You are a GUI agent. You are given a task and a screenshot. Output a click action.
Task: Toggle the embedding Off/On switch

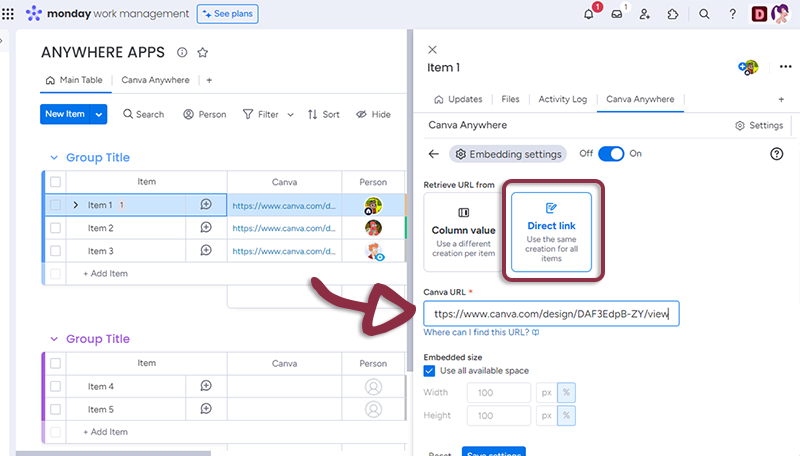point(611,154)
